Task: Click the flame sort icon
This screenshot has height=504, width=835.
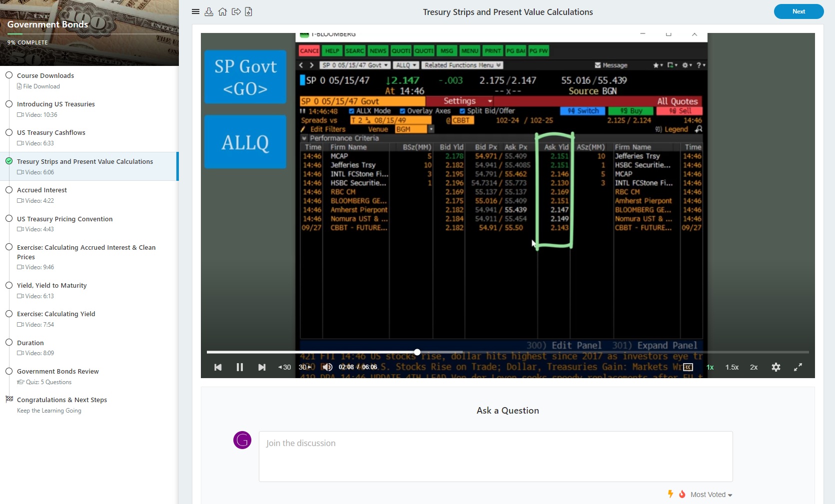Action: 682,494
